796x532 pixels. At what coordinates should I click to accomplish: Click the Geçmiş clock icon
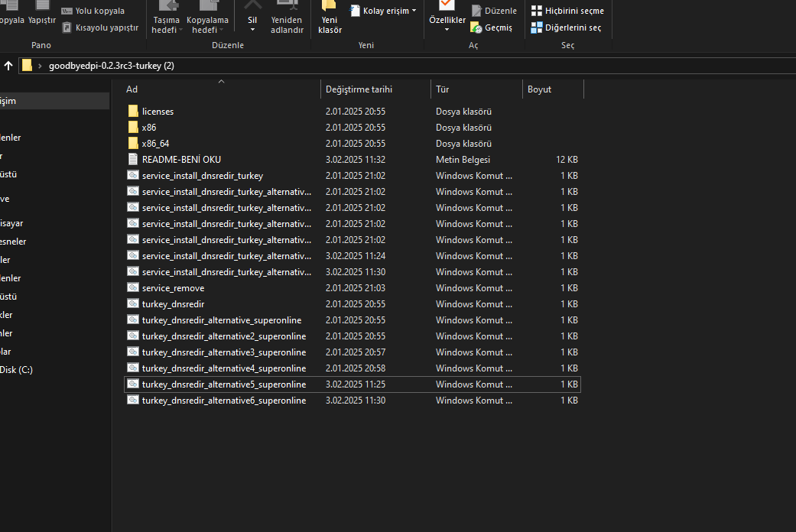pyautogui.click(x=476, y=28)
